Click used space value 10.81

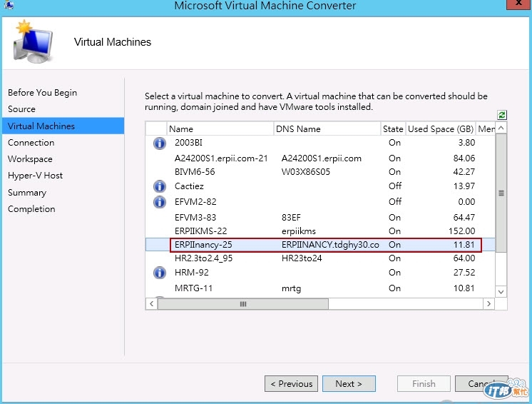pos(464,288)
